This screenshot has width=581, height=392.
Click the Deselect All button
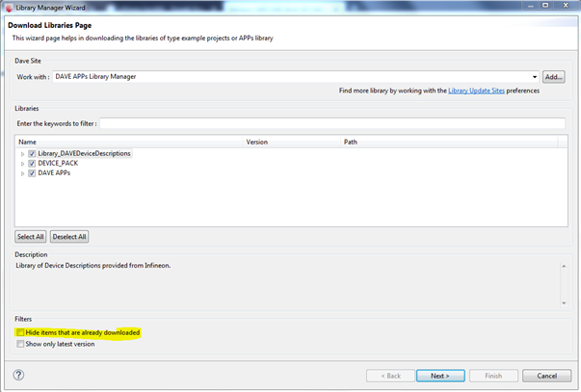[69, 237]
